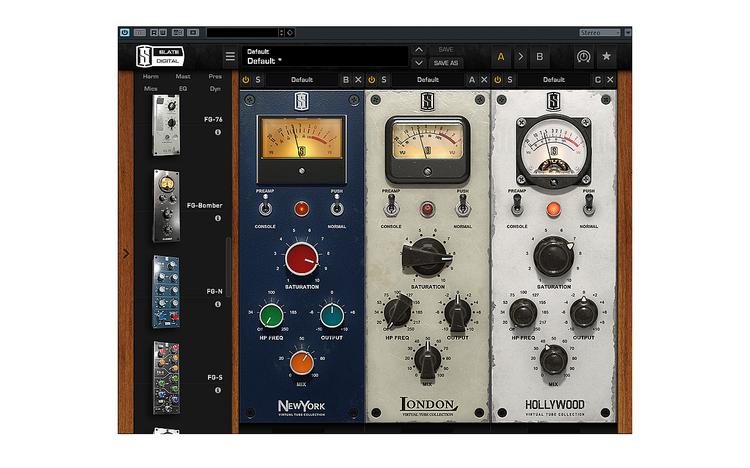
Task: Select the Harm module category
Action: click(x=151, y=76)
